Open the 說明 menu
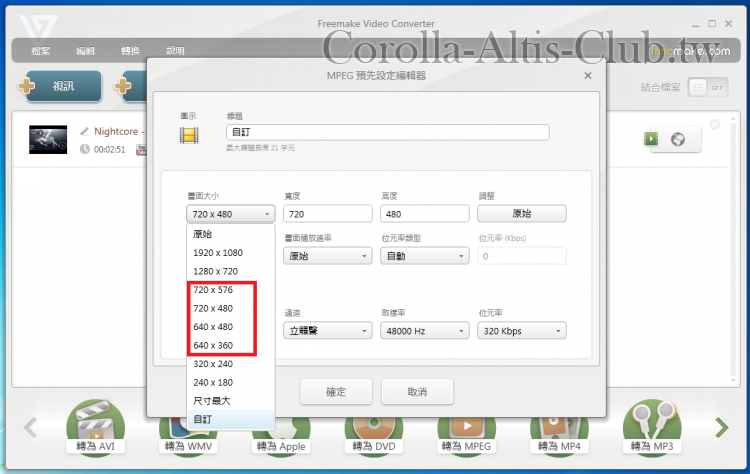The width and height of the screenshot is (750, 474). (175, 51)
